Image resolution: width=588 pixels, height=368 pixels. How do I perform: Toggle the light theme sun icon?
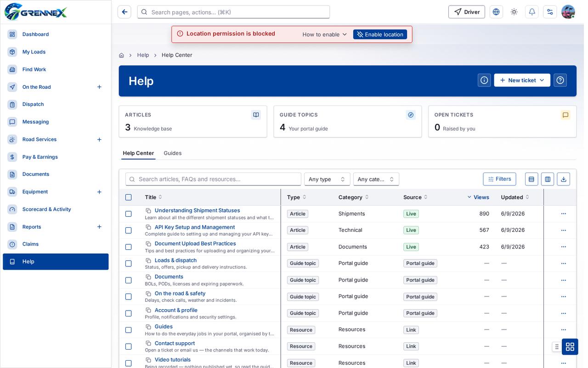(514, 12)
